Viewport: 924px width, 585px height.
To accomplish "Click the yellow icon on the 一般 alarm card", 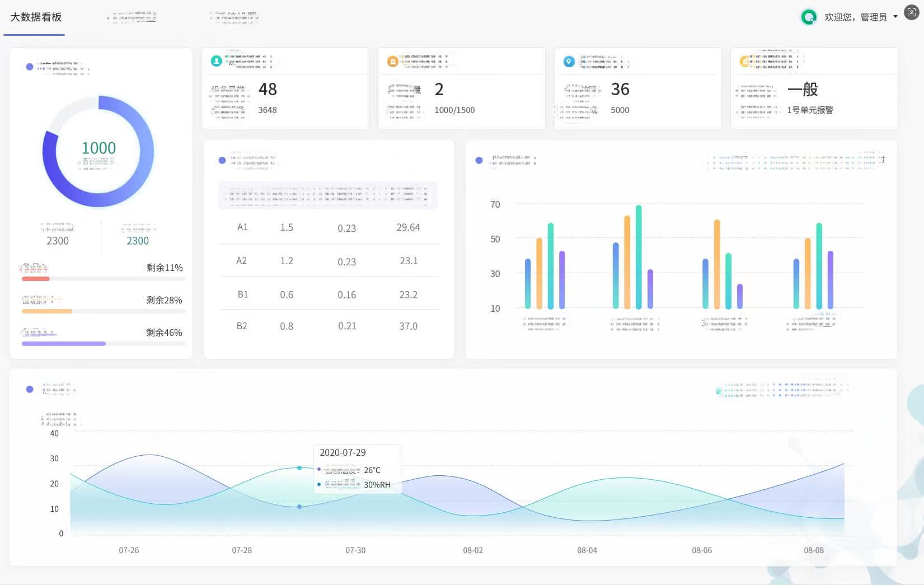I will (x=745, y=62).
